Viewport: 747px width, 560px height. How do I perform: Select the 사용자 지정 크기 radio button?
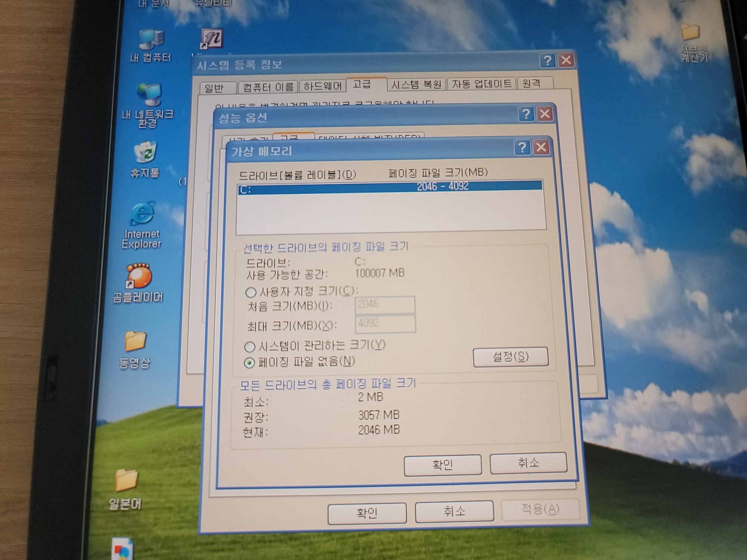pyautogui.click(x=251, y=292)
